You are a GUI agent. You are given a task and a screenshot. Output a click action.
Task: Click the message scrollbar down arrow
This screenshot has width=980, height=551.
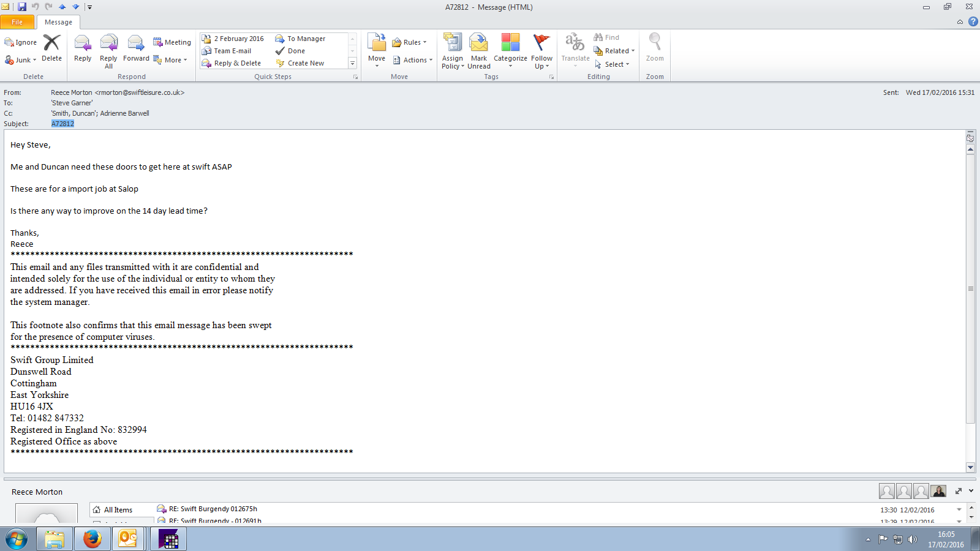coord(970,467)
